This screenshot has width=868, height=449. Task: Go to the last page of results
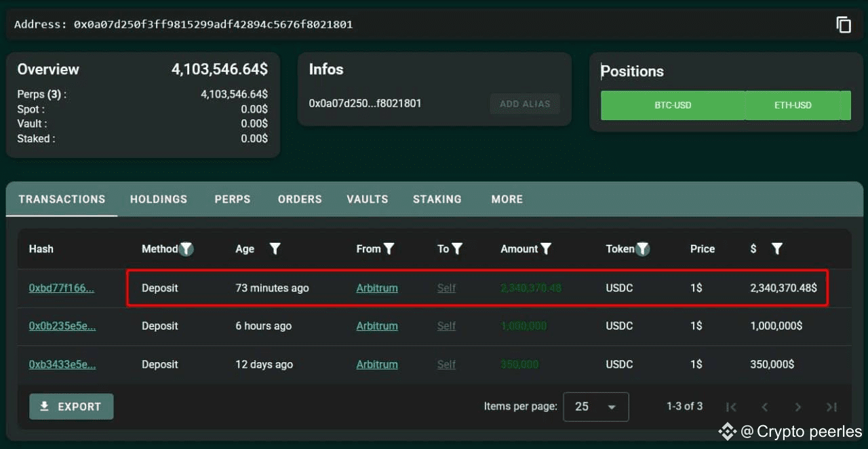click(831, 407)
